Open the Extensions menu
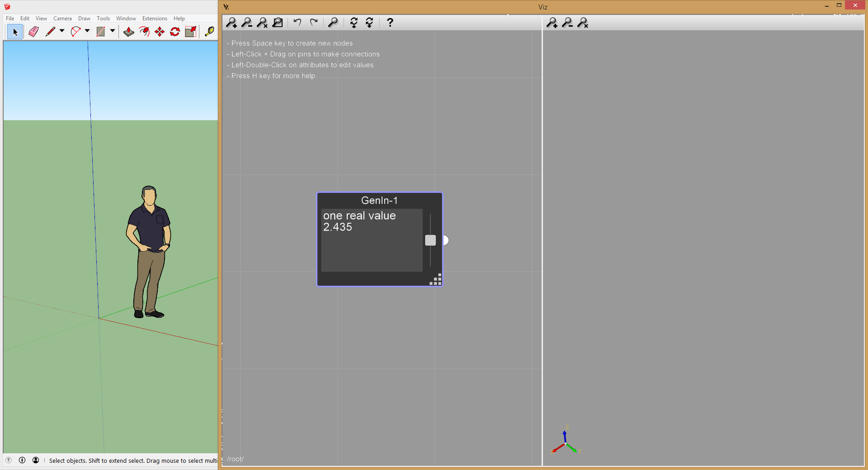The image size is (868, 470). click(x=155, y=19)
